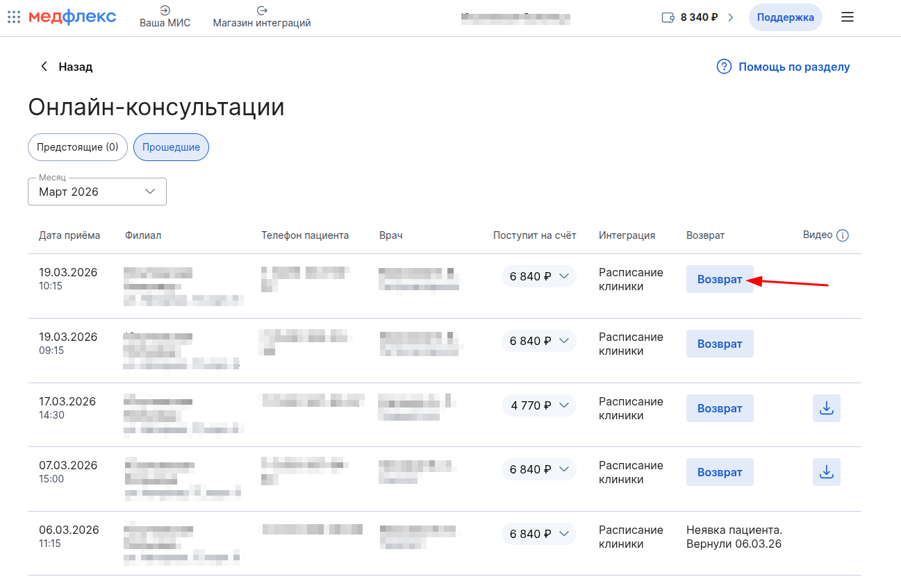Click the Video column info icon
Image resolution: width=901 pixels, height=588 pixels.
click(843, 235)
